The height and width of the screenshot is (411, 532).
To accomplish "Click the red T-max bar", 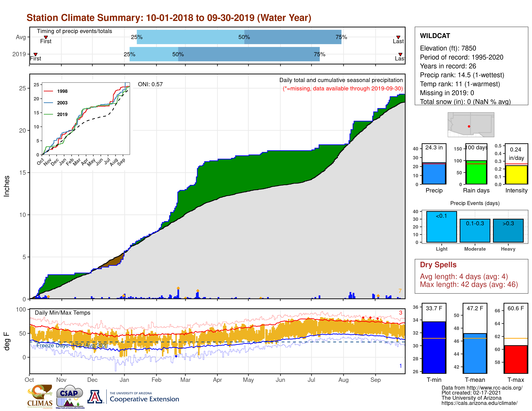I will point(516,359).
